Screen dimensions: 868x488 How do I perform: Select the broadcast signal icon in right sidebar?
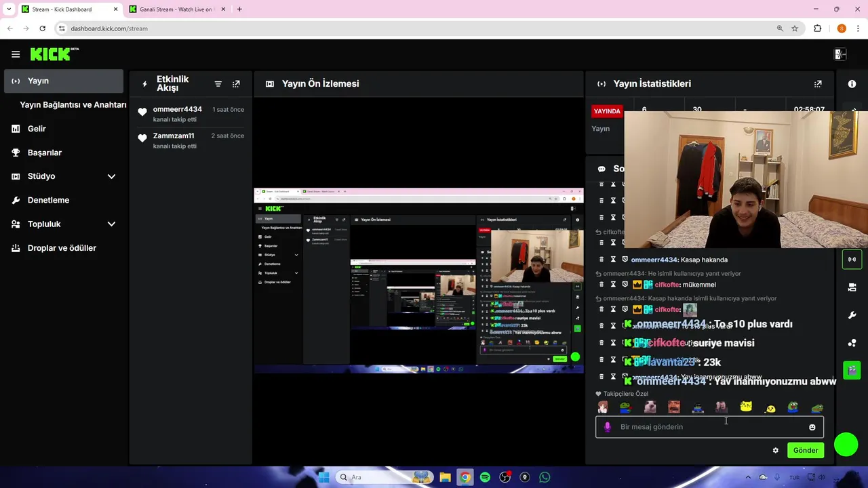852,259
